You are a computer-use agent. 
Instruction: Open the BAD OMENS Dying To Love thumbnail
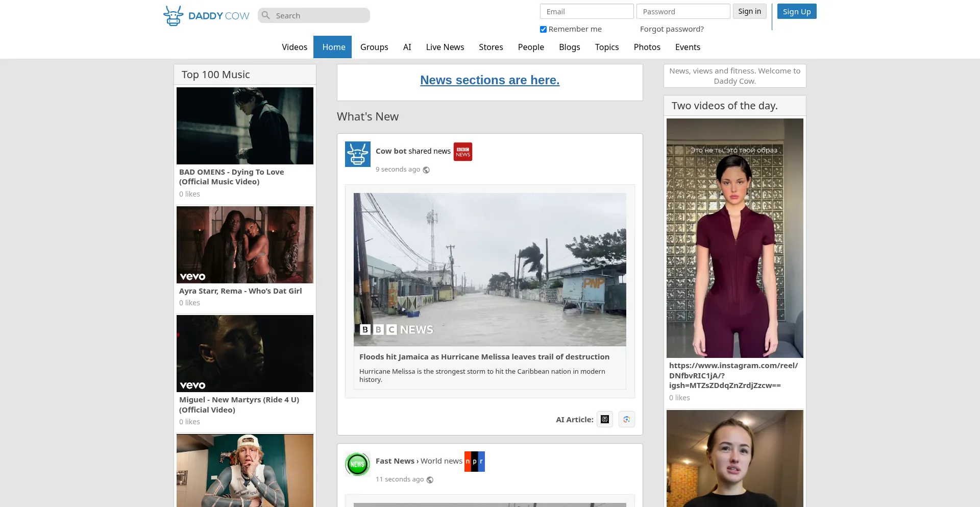(x=245, y=126)
